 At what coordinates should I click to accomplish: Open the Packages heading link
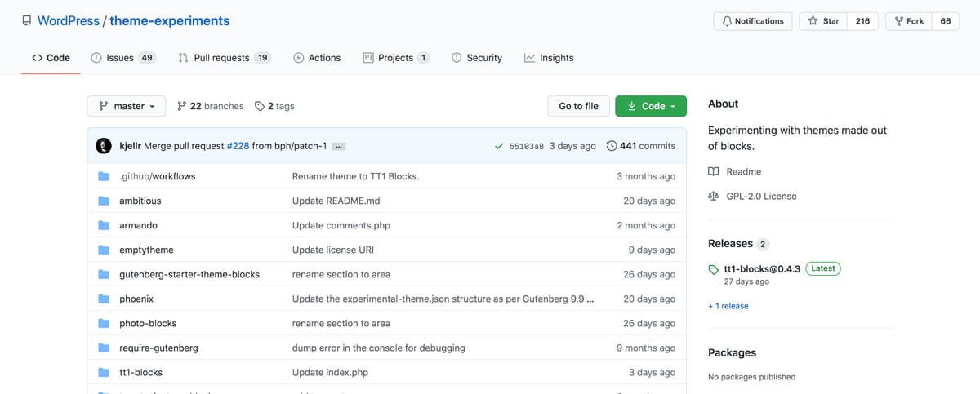pos(732,352)
